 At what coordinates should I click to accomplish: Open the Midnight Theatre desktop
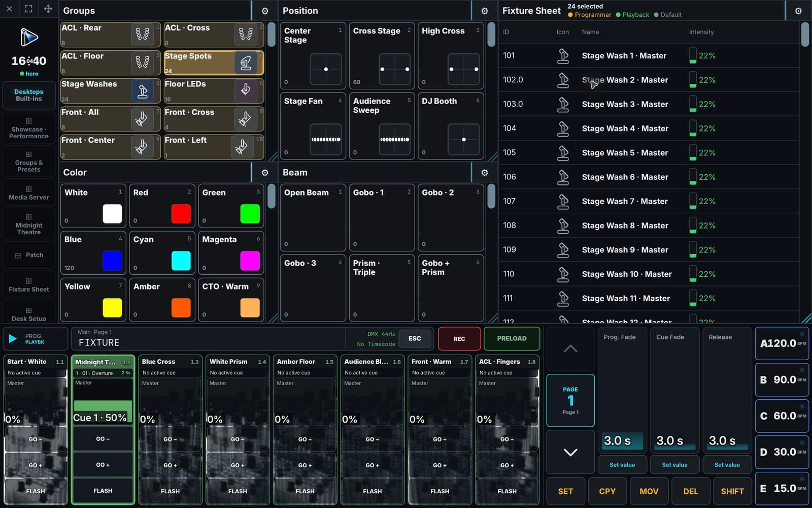29,225
